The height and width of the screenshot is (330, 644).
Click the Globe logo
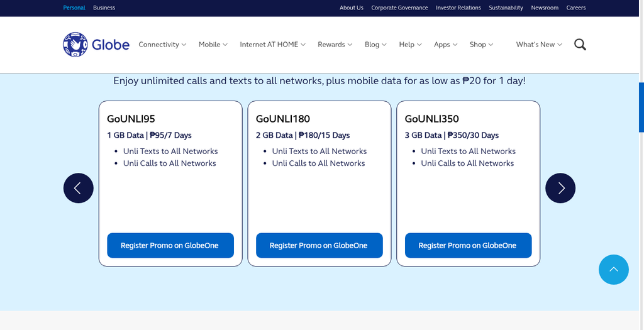[x=96, y=45]
